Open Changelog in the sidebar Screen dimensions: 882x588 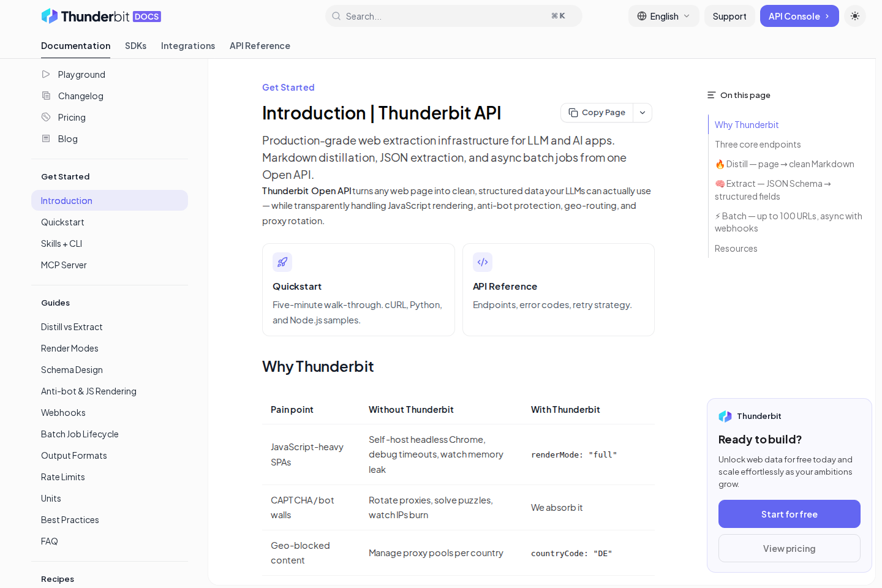[x=110, y=96]
